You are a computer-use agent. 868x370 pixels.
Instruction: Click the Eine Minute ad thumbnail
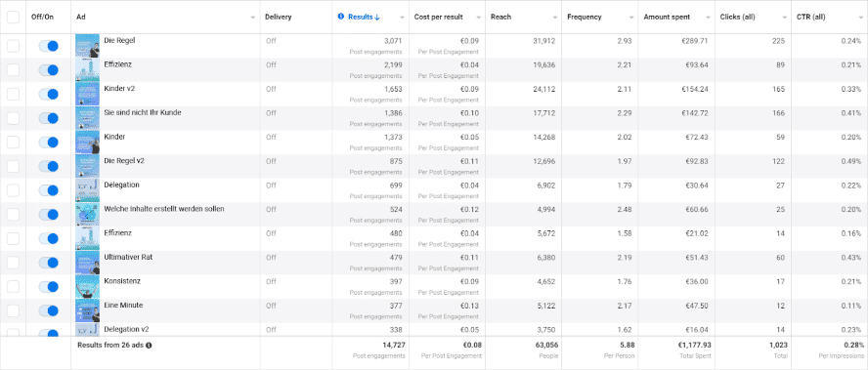coord(87,310)
